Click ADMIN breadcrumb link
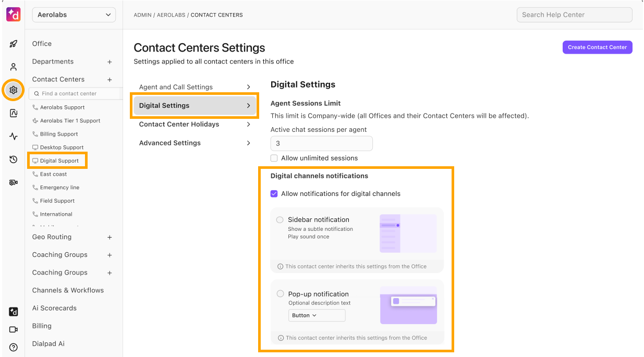 pyautogui.click(x=142, y=15)
